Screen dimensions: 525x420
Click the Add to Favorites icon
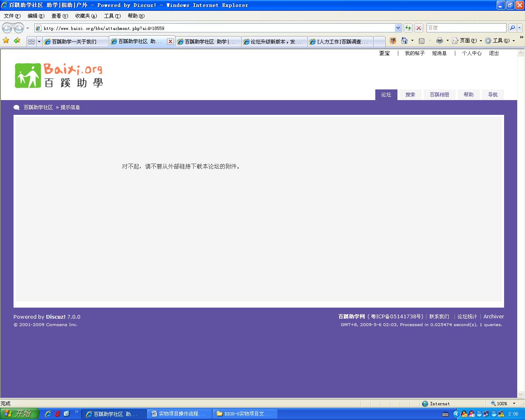click(17, 41)
